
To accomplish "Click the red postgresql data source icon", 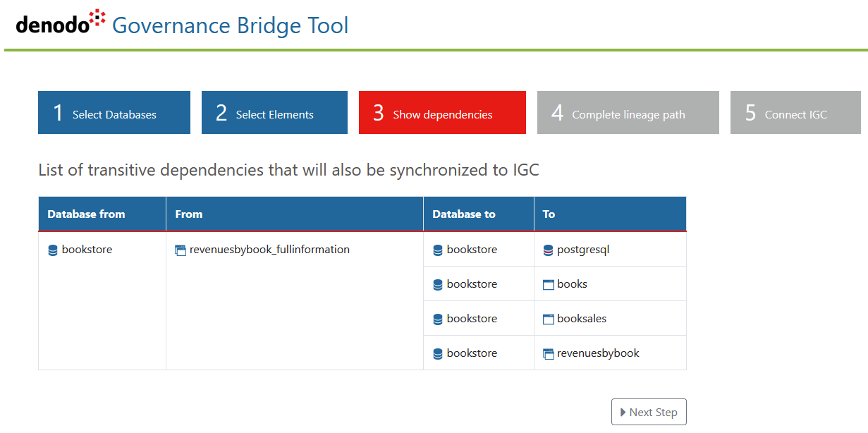I will [x=549, y=250].
